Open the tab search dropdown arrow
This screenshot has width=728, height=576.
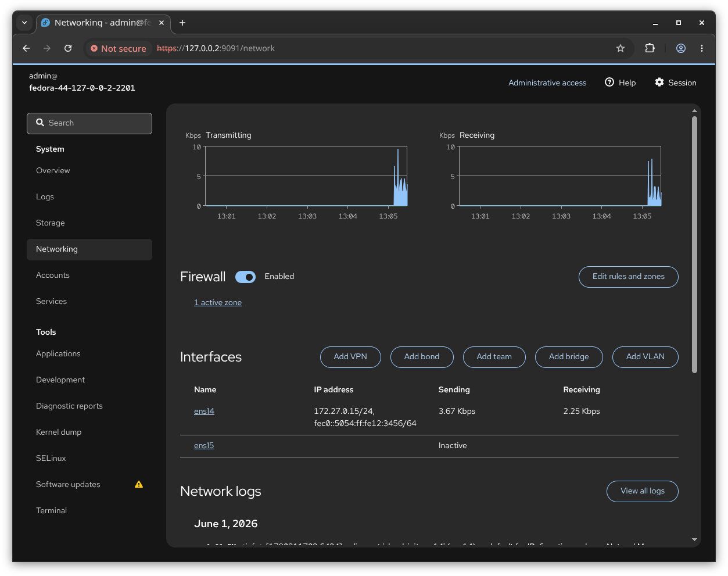pos(24,23)
